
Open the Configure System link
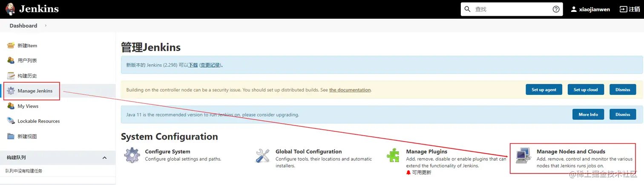pyautogui.click(x=168, y=151)
